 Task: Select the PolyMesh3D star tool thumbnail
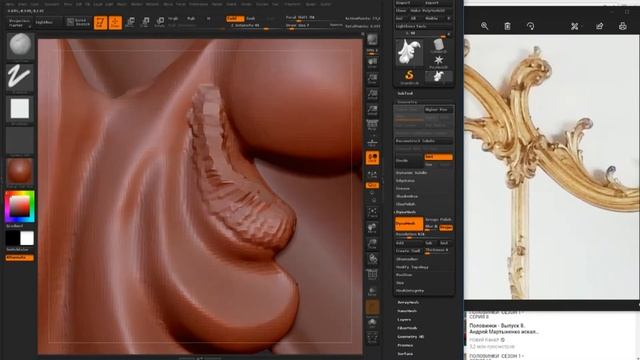[439, 62]
